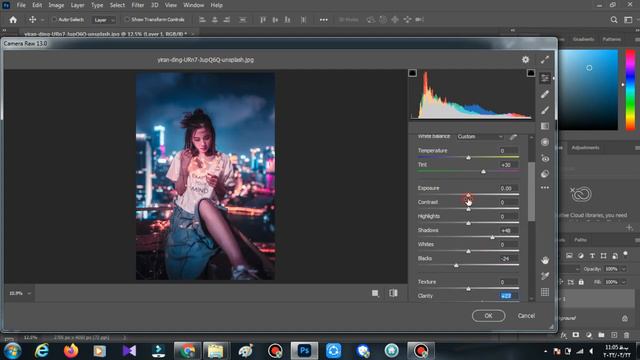The height and width of the screenshot is (360, 640).
Task: Enable Show Transform Controls checkbox
Action: click(127, 20)
